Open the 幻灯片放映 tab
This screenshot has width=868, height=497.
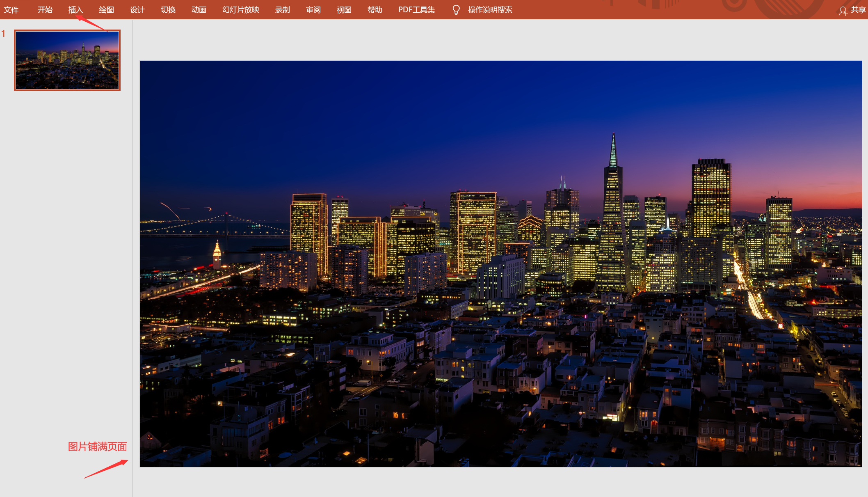pos(241,10)
